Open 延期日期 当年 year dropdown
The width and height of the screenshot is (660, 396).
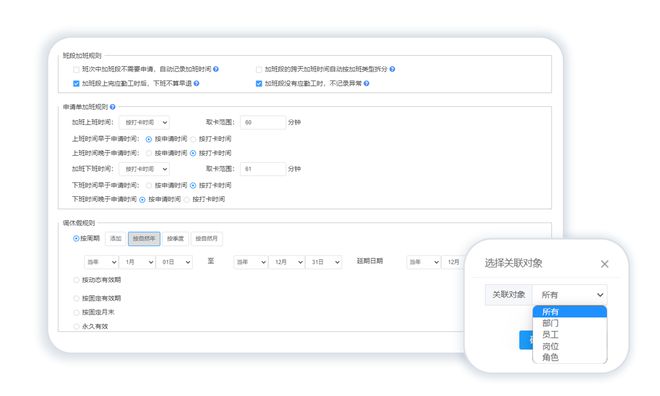tap(423, 262)
